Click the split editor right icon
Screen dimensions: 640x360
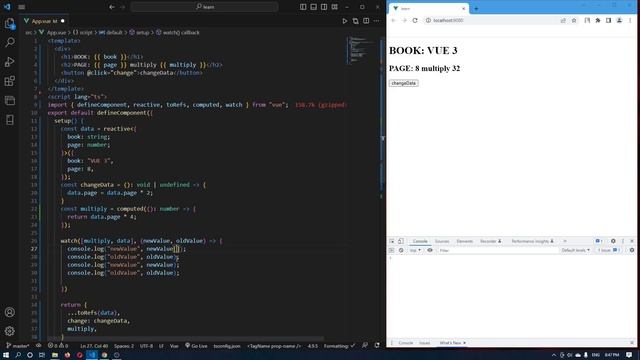click(x=366, y=21)
